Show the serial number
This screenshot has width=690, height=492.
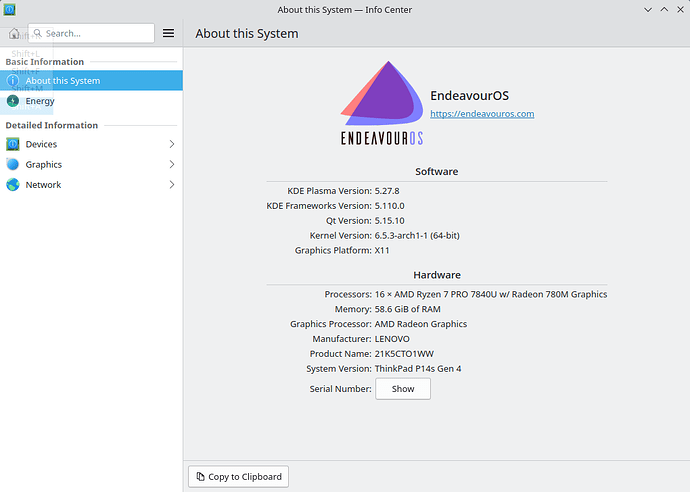403,389
